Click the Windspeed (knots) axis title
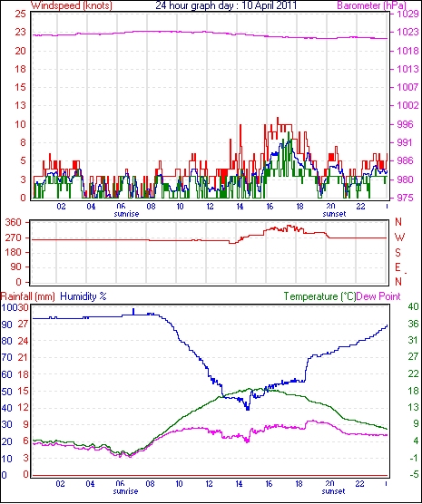 72,5
